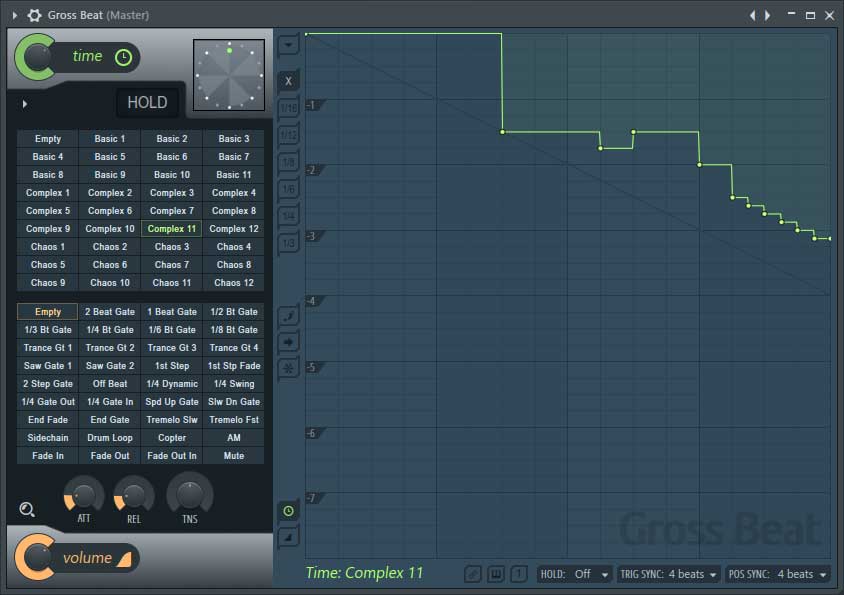
Task: Select time preset Basic 7
Action: (x=234, y=157)
